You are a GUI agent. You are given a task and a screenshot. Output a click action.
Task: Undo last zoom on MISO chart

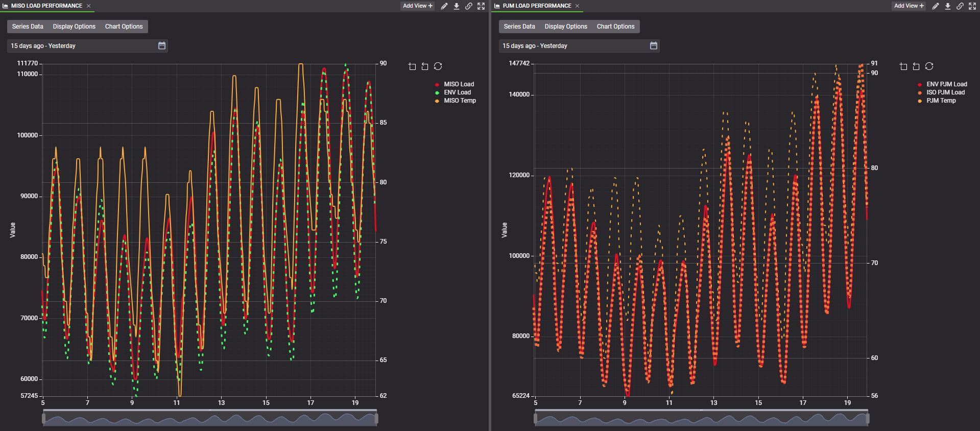click(425, 66)
